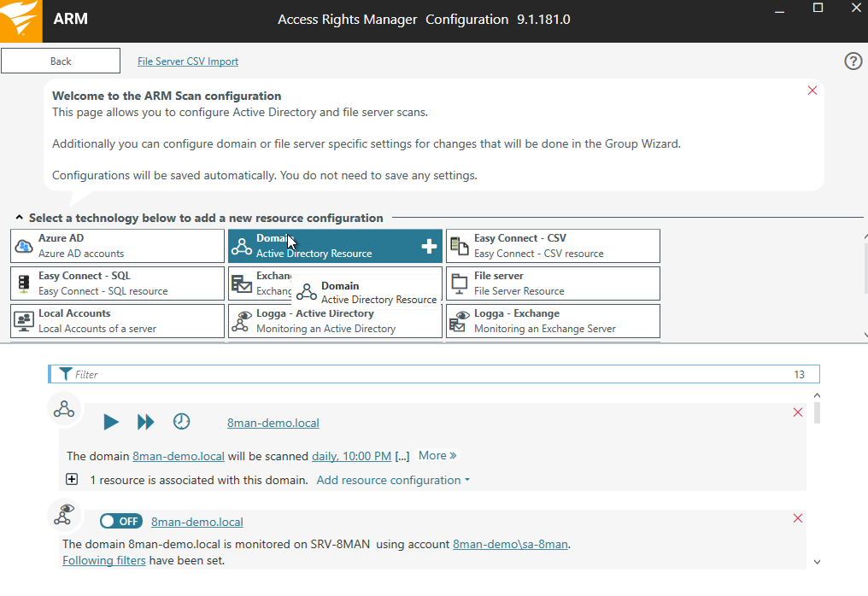The height and width of the screenshot is (596, 868).
Task: Click the fast-forward scan icon
Action: coord(145,422)
